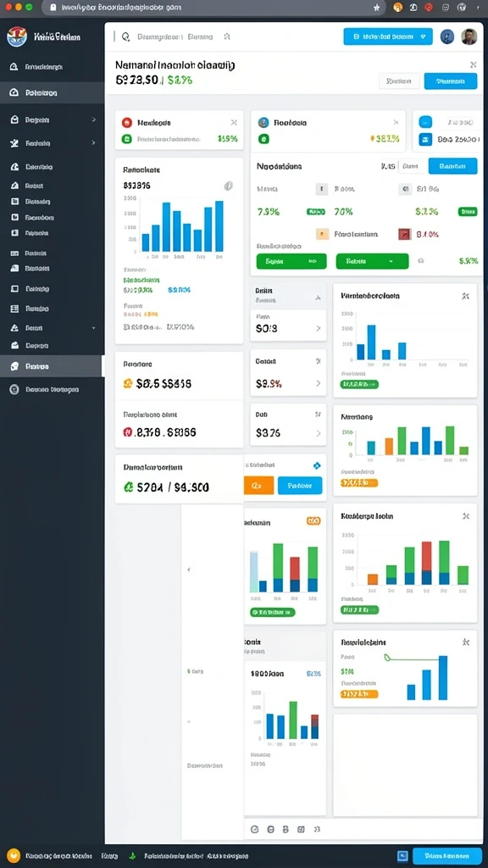488x868 pixels.
Task: Switch to the blue tab in stats panel header
Action: pos(452,165)
